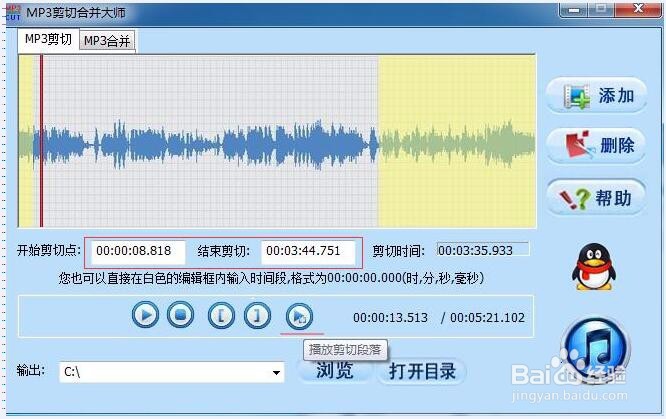Click the Stop button

(x=180, y=315)
